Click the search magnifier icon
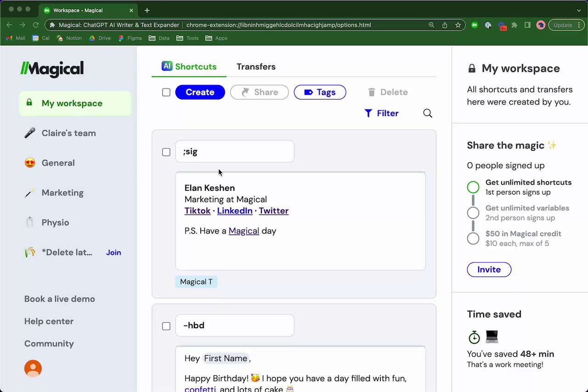The image size is (588, 392). [x=428, y=114]
